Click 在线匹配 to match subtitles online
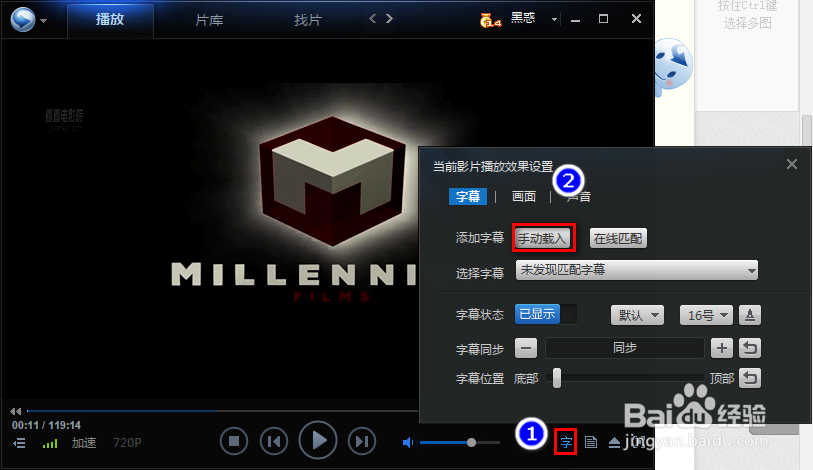Screen dimensions: 813x470 (618, 238)
